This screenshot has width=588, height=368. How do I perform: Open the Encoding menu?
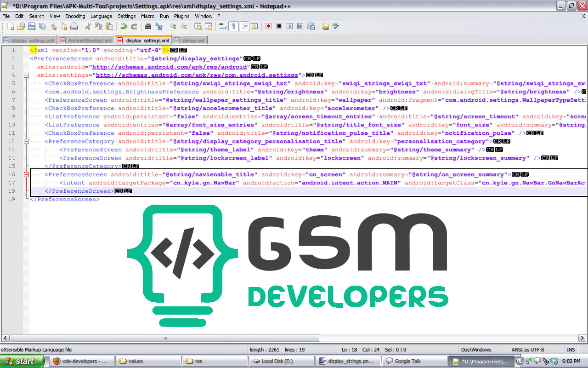tap(75, 16)
